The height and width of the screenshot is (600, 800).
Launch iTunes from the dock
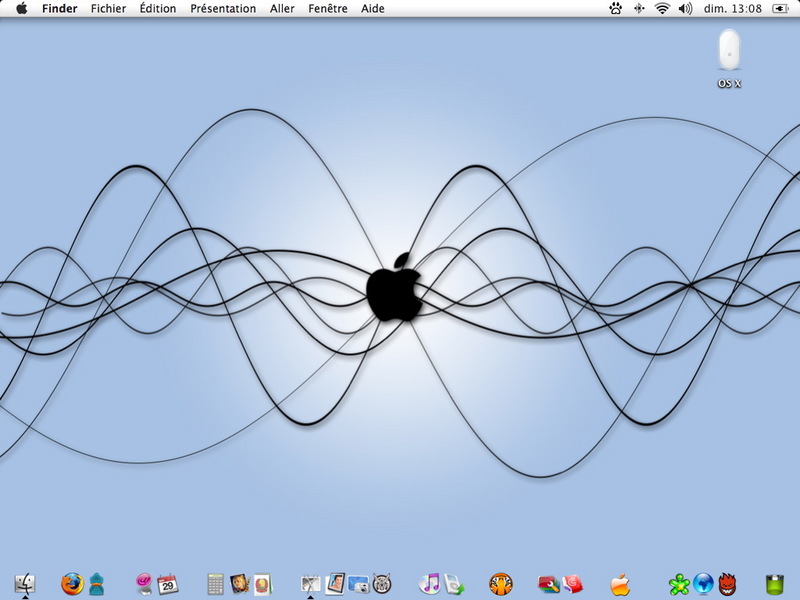(x=430, y=584)
